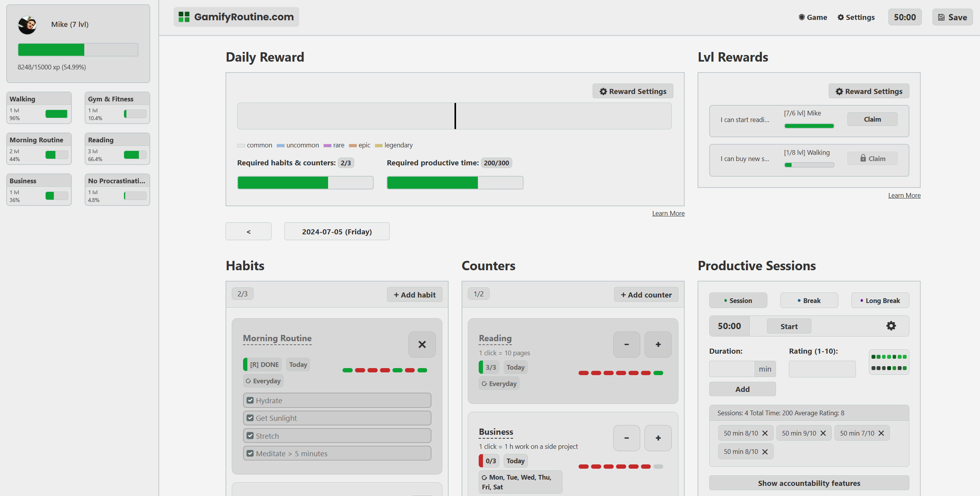Click Everyday repeat tag on Morning Routine
980x496 pixels.
pyautogui.click(x=263, y=381)
